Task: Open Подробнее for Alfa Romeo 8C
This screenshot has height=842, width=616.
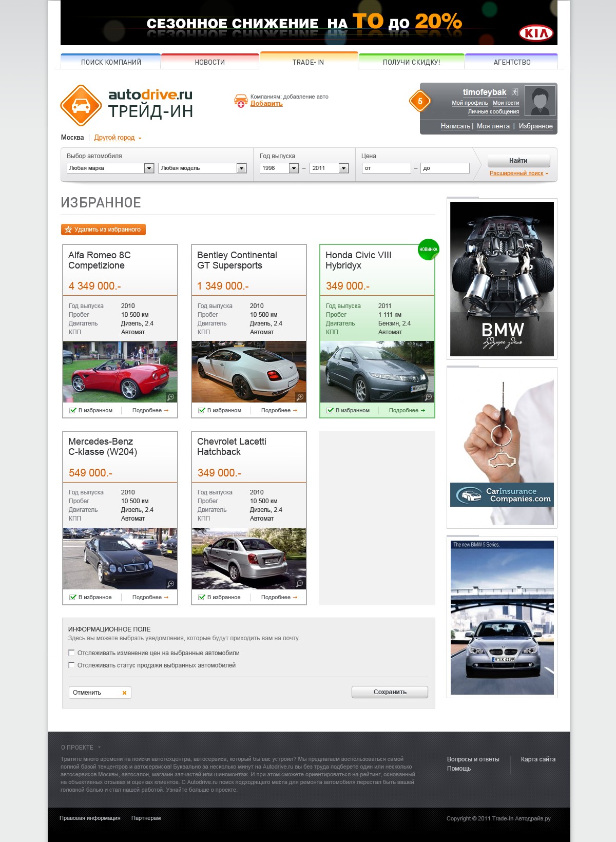Action: click(150, 410)
